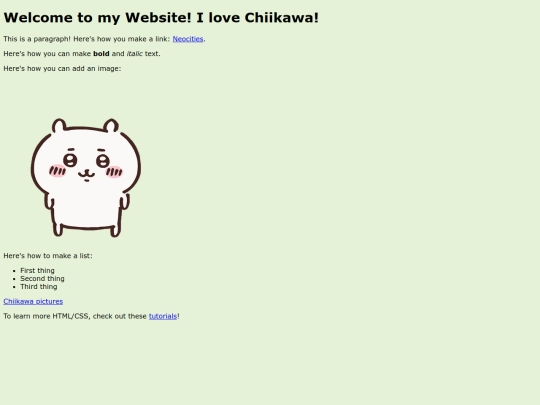Click Chiikawa's right pink cheek
This screenshot has width=540, height=405.
(x=114, y=171)
